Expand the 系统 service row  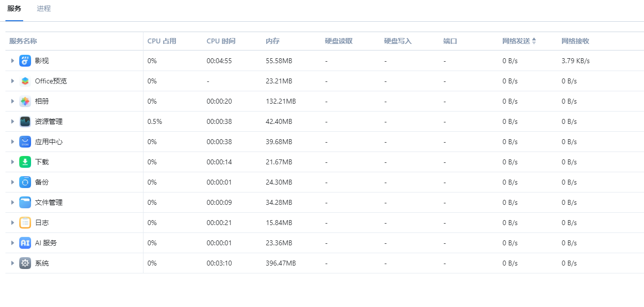click(x=13, y=263)
